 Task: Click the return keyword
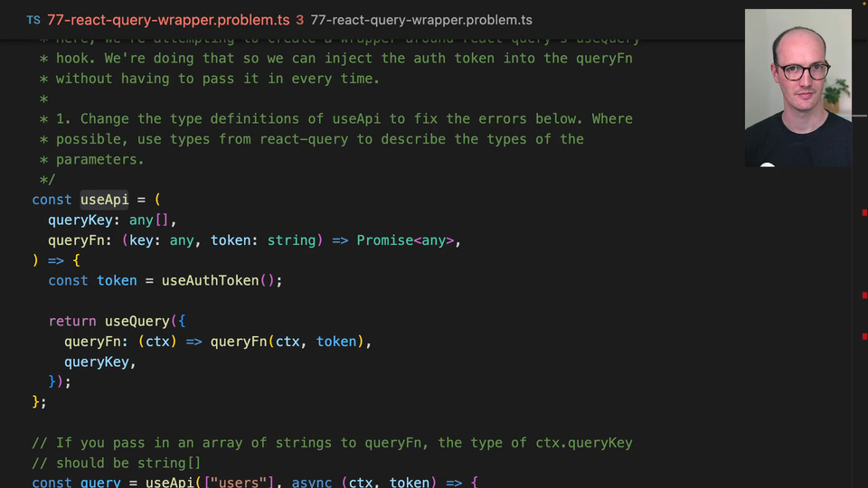71,322
